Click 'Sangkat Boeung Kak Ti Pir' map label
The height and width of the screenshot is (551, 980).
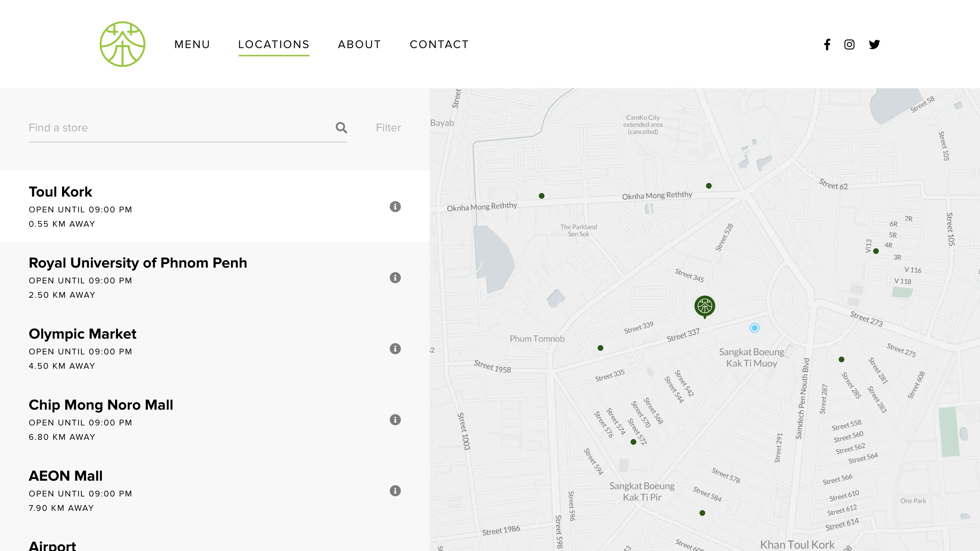pos(642,492)
